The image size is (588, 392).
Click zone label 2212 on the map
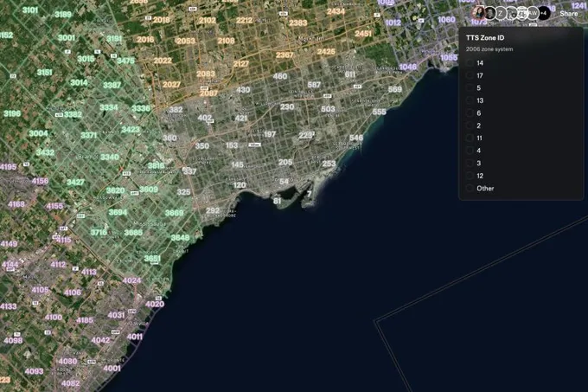tap(244, 20)
